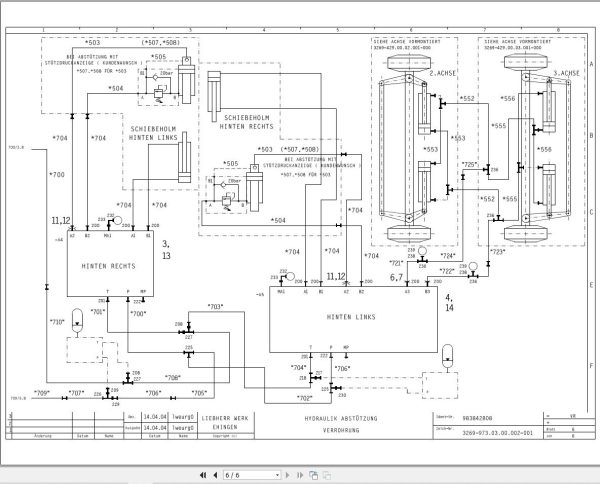This screenshot has height=484, width=600.
Task: Click pipe label *708*
Action: 173,378
